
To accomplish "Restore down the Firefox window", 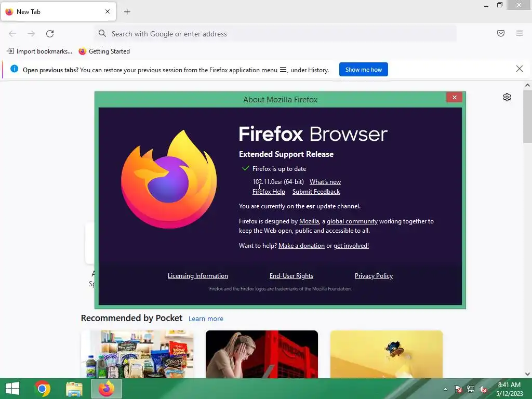I will tap(499, 5).
